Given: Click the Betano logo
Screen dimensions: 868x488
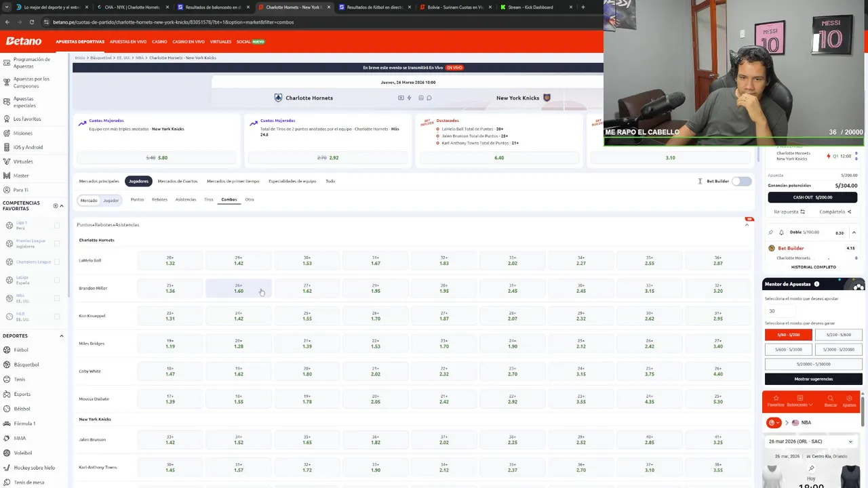Looking at the screenshot, I should pyautogui.click(x=24, y=41).
